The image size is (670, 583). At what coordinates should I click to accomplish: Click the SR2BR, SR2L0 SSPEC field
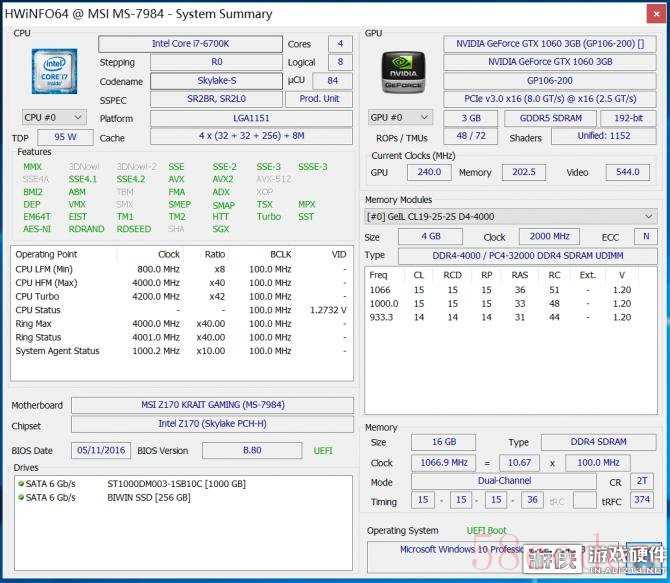coord(216,99)
